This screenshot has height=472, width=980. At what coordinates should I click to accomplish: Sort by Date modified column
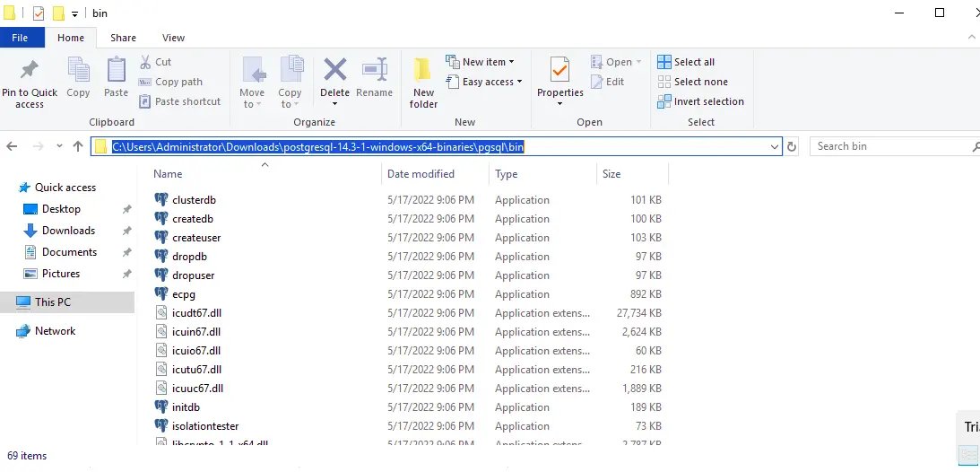pyautogui.click(x=421, y=174)
